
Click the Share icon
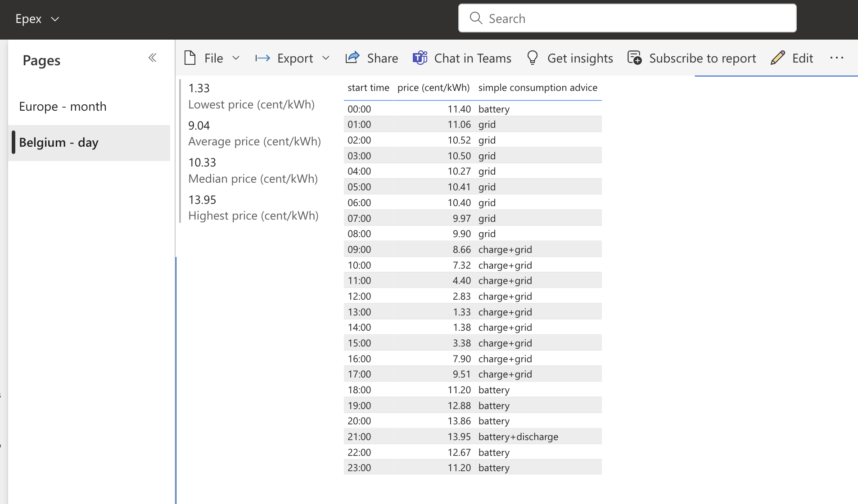tap(352, 58)
